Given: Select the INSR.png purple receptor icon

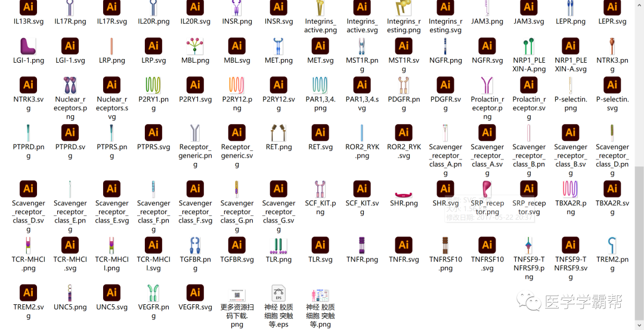Looking at the screenshot, I should [237, 8].
